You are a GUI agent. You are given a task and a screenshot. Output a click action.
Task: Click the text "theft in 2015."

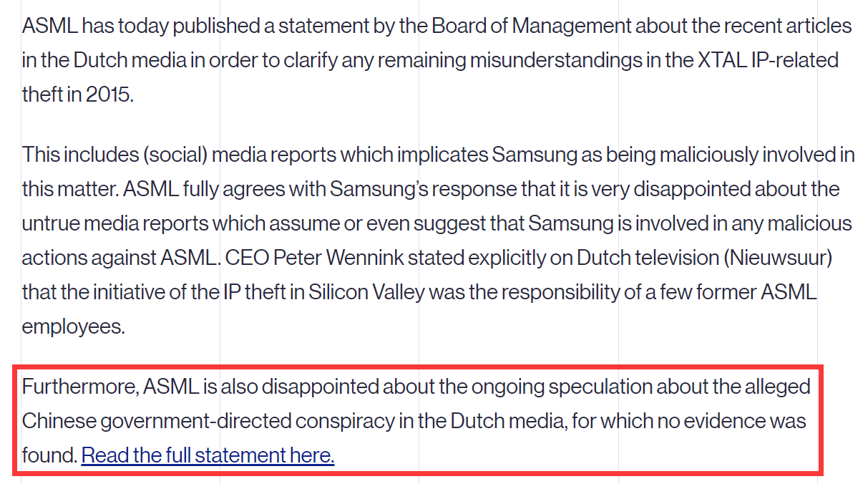pyautogui.click(x=78, y=95)
